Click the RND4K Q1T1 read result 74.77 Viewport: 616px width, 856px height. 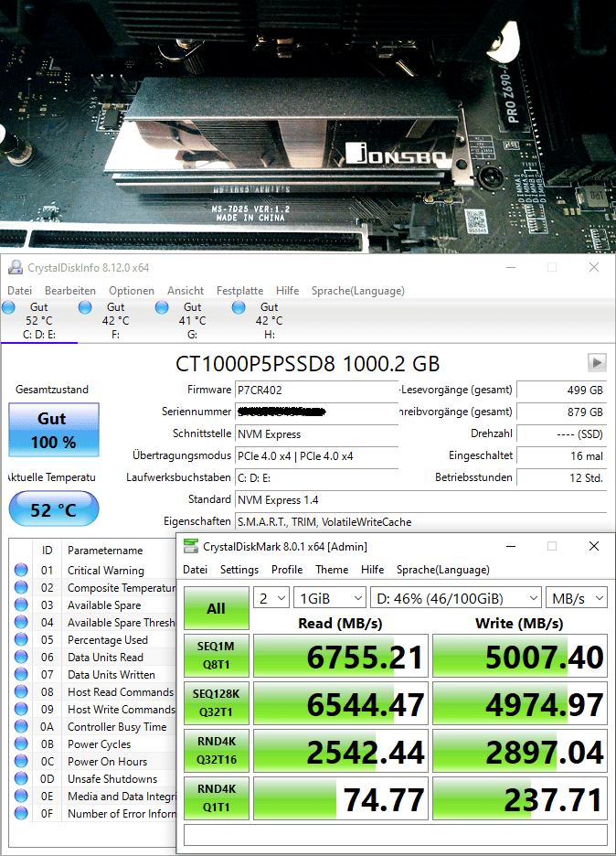pos(341,798)
